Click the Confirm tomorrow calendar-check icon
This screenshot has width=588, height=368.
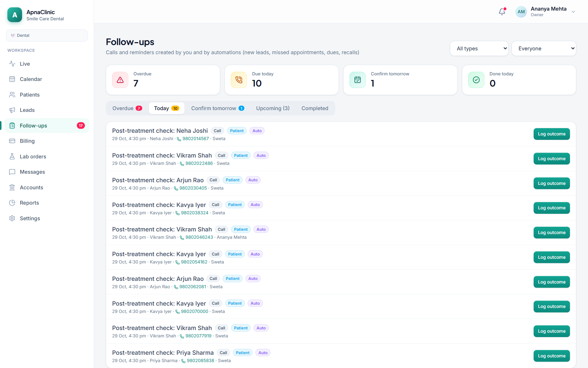[x=358, y=80]
